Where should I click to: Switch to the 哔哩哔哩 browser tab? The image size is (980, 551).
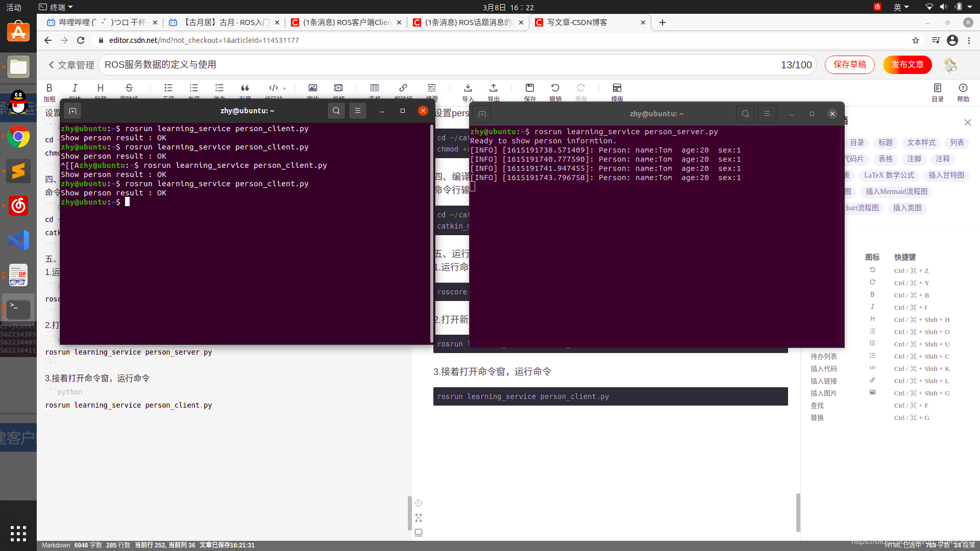click(102, 22)
